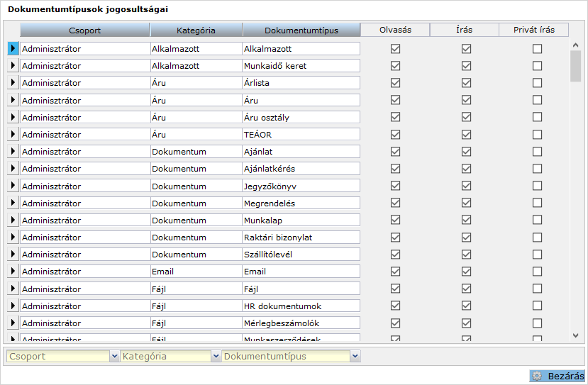588x385 pixels.
Task: Sort by Csoport column header
Action: [85, 30]
